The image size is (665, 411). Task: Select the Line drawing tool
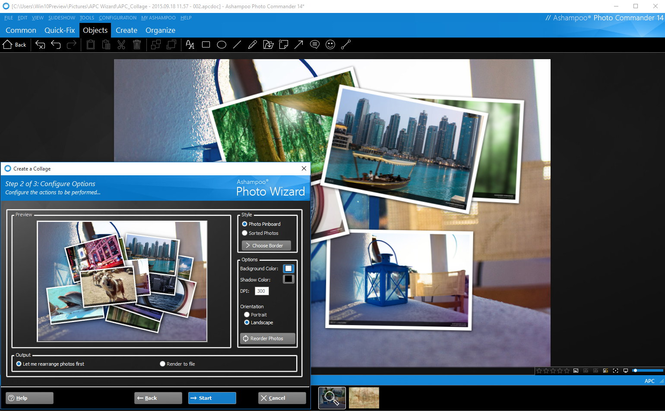tap(237, 45)
